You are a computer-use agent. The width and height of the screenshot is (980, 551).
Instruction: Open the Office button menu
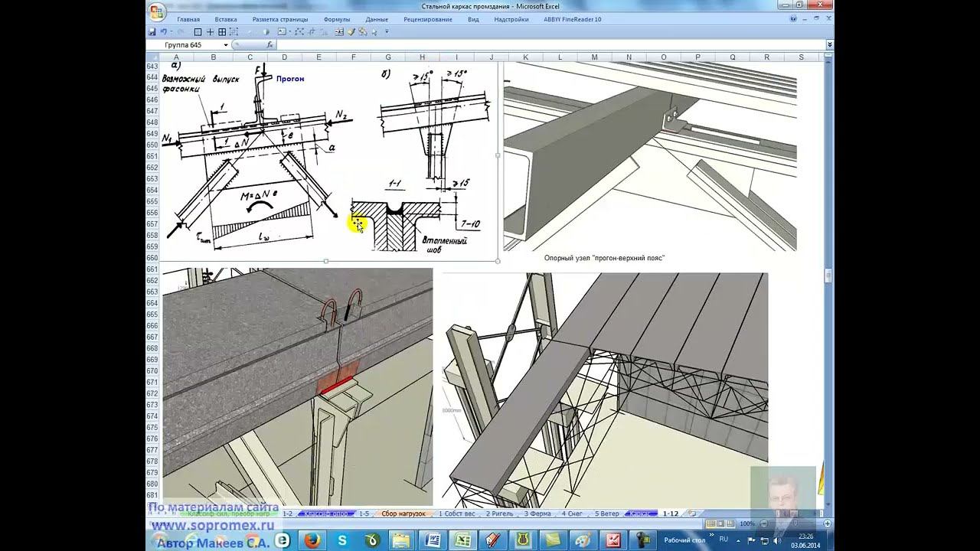click(157, 13)
